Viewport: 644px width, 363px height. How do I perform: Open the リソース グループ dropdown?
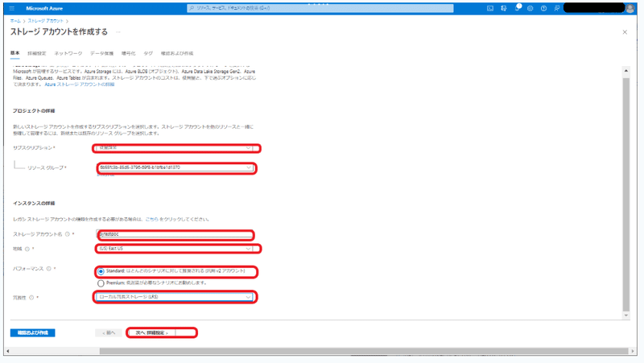click(x=175, y=167)
